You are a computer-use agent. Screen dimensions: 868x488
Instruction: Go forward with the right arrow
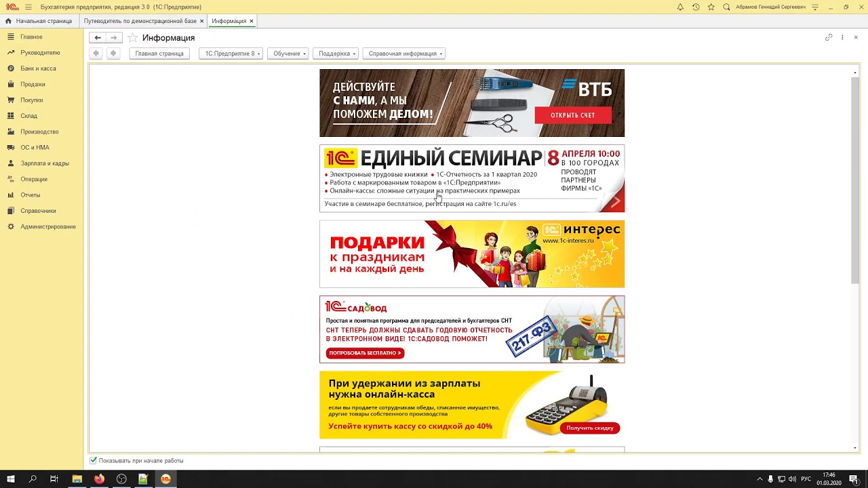(x=113, y=38)
